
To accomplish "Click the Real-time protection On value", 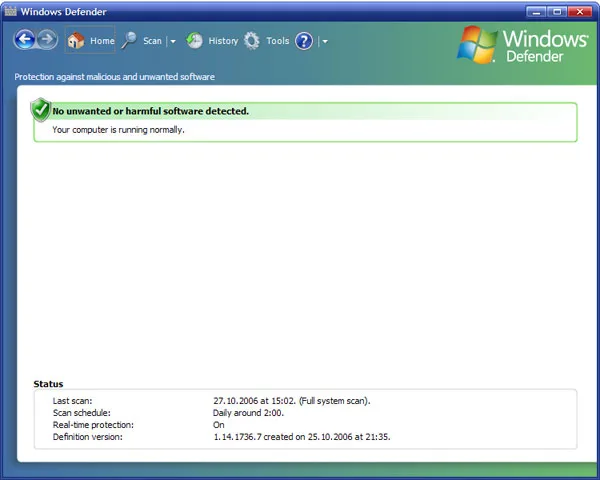I will click(x=218, y=425).
